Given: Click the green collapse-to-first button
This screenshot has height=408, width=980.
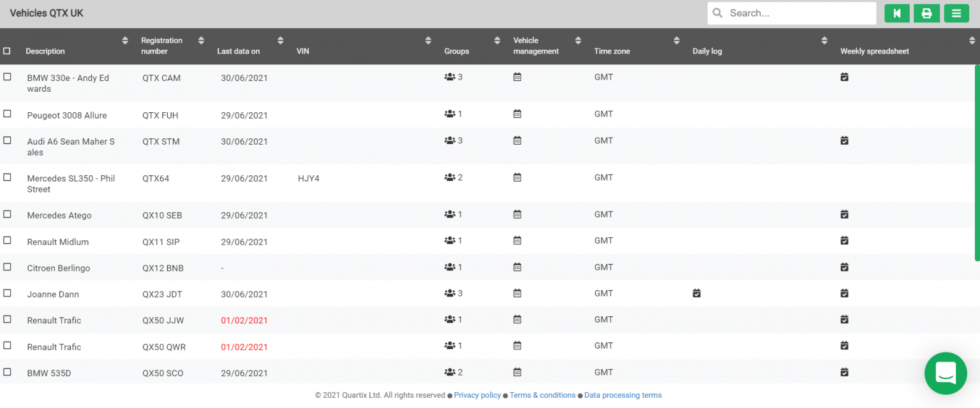Looking at the screenshot, I should coord(897,13).
